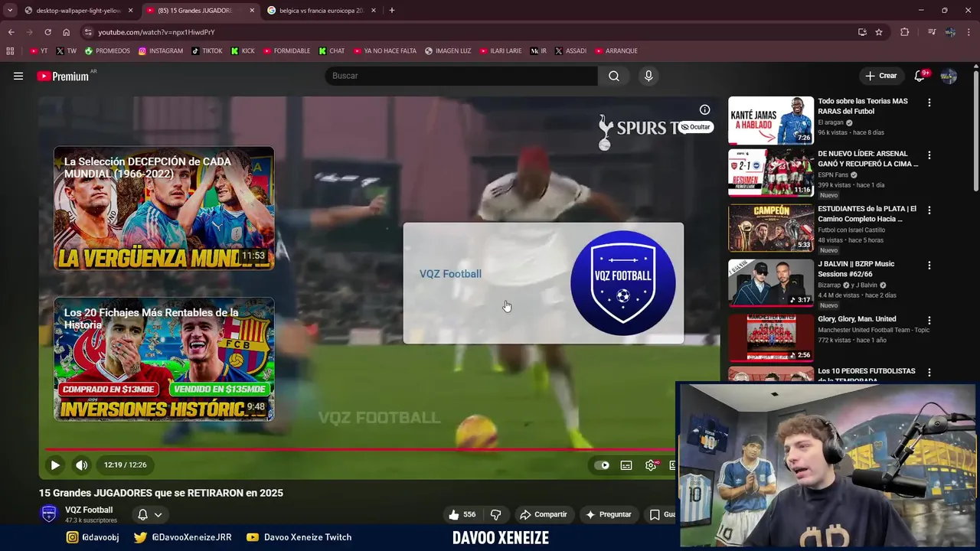Open options for Glory, Glory, Man. United

click(x=929, y=320)
